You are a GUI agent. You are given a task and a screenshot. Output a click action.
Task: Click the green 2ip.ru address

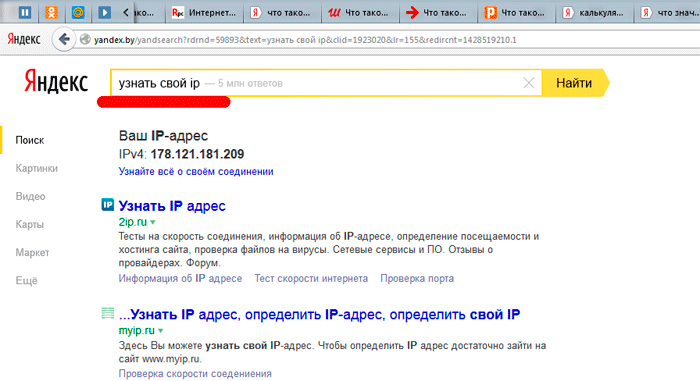tap(133, 222)
